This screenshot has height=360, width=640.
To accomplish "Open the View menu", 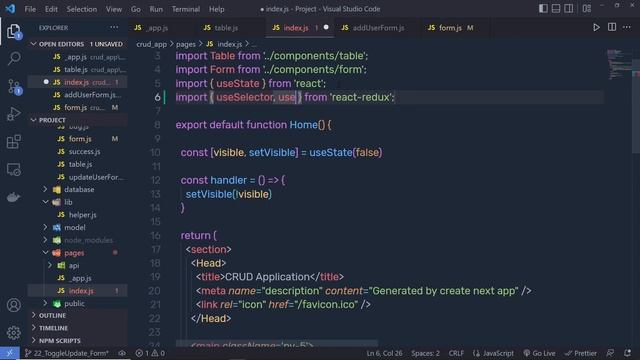I will pos(114,9).
